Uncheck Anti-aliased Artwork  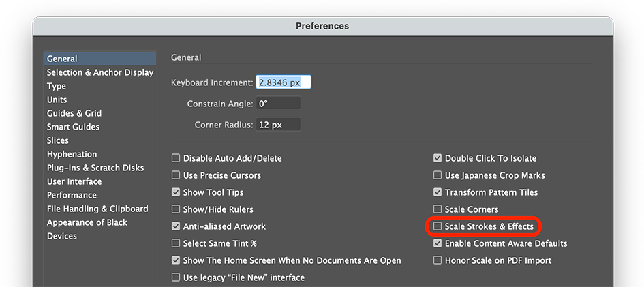coord(176,226)
